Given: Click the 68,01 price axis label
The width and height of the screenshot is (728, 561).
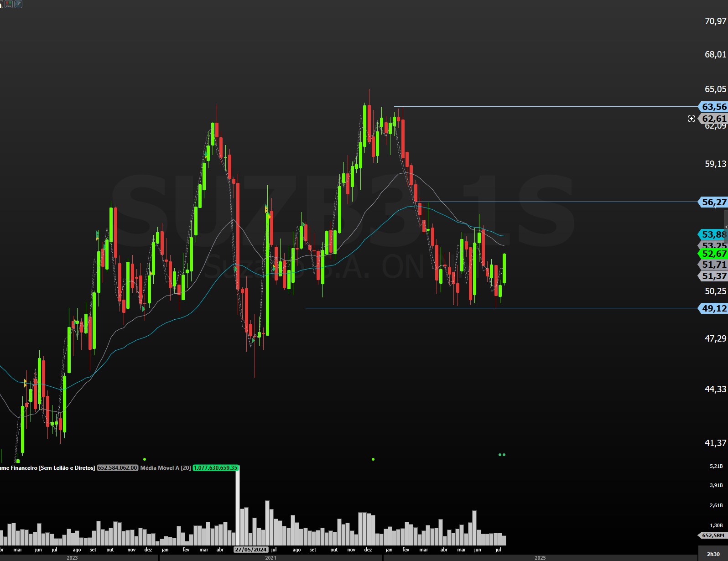Looking at the screenshot, I should point(715,54).
